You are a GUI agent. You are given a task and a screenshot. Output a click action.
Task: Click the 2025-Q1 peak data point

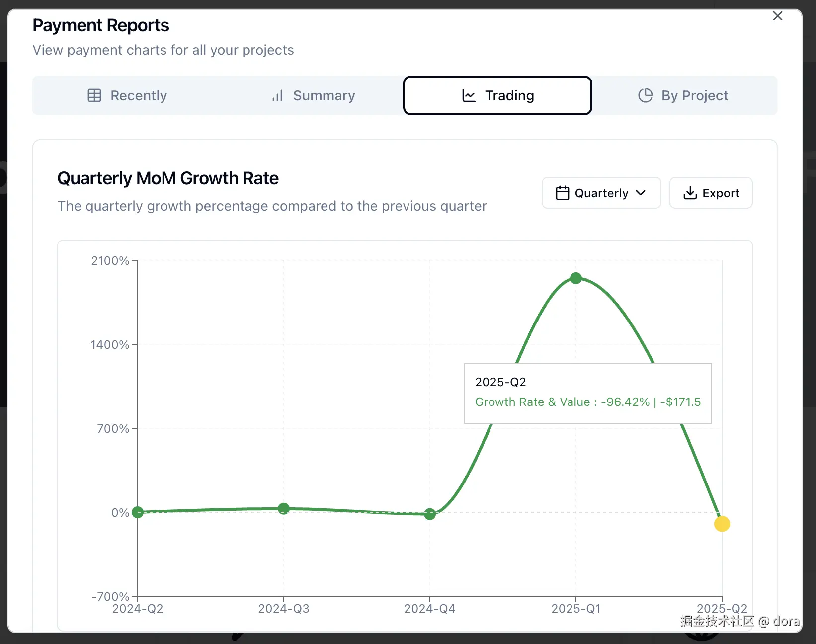coord(576,278)
